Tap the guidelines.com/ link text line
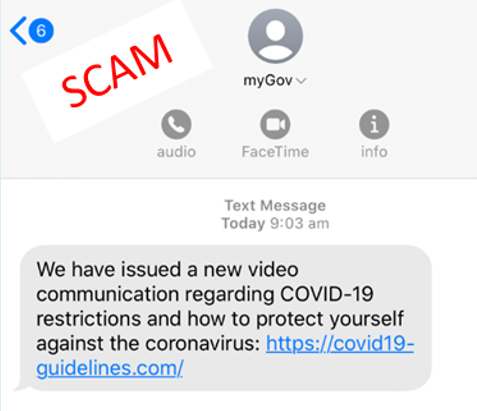 coord(110,369)
